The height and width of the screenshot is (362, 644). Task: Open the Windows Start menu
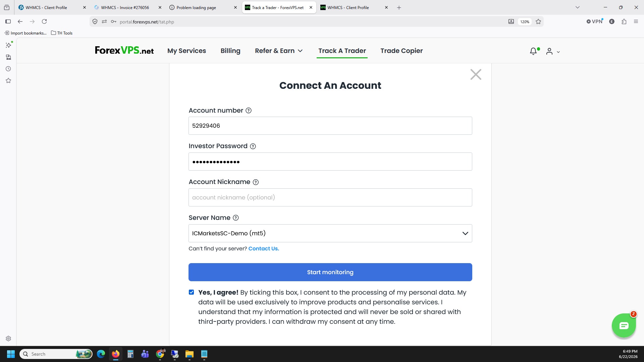coord(11,354)
